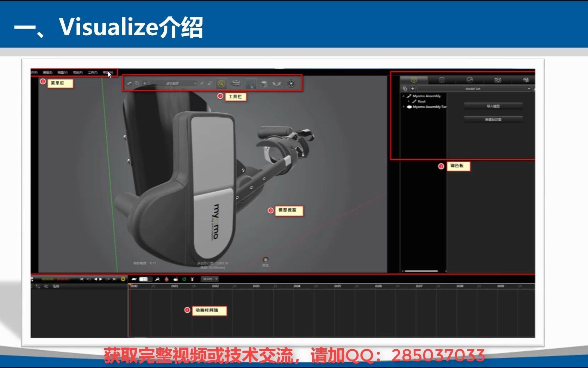Open the 30 FPS dropdown
588x368 pixels.
[x=209, y=279]
